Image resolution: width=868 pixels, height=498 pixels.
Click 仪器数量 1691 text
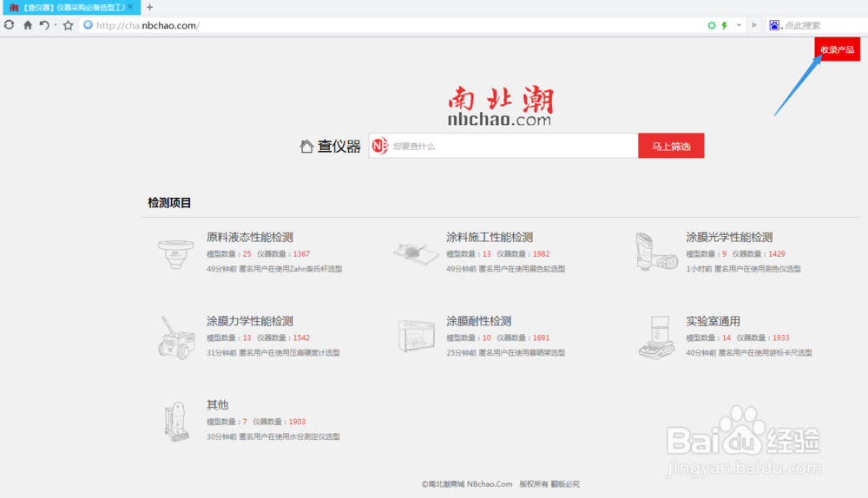[523, 338]
